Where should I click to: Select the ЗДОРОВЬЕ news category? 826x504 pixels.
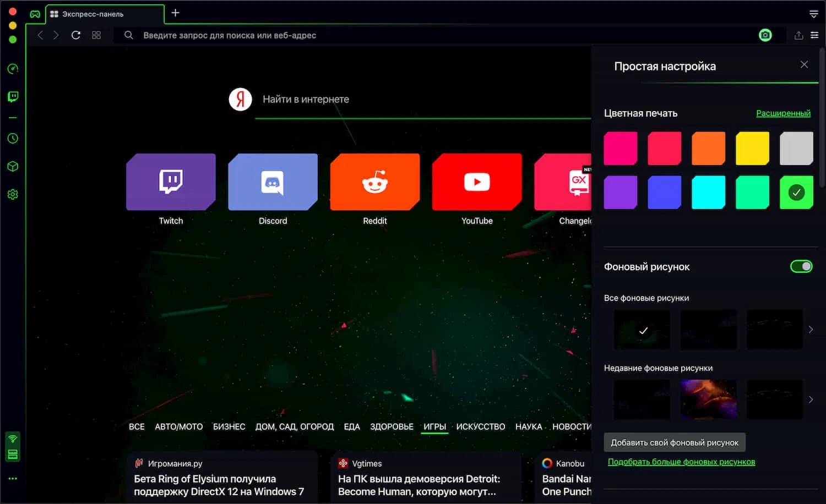coord(392,426)
